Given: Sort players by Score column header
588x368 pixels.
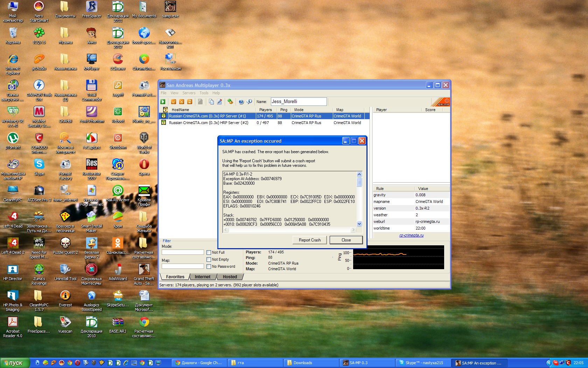Looking at the screenshot, I should (432, 110).
